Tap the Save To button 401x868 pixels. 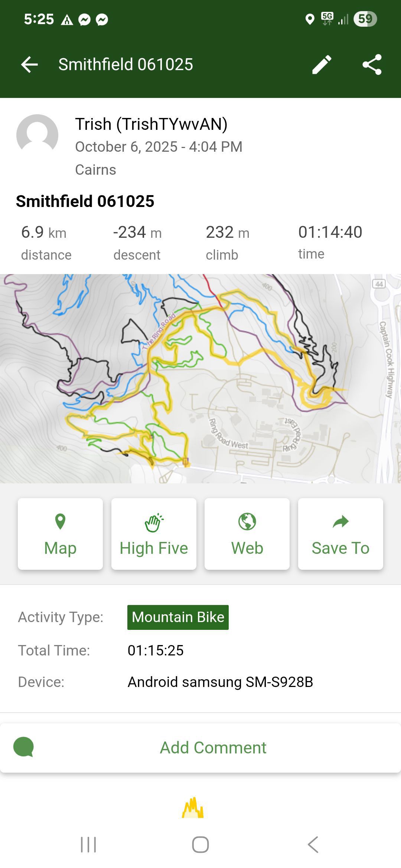point(340,534)
